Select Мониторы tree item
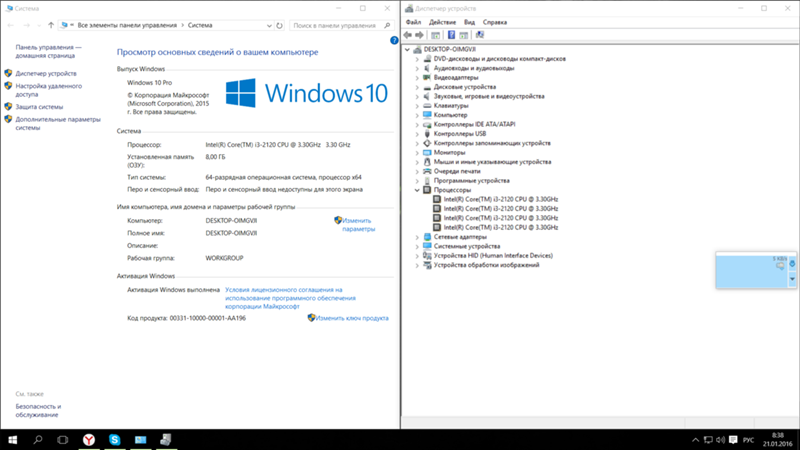The width and height of the screenshot is (800, 450). (449, 153)
